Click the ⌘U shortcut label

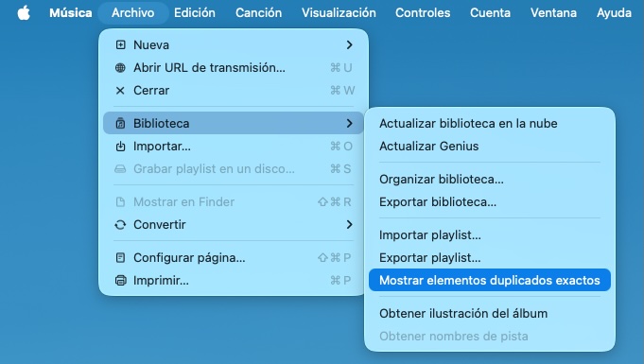point(341,68)
